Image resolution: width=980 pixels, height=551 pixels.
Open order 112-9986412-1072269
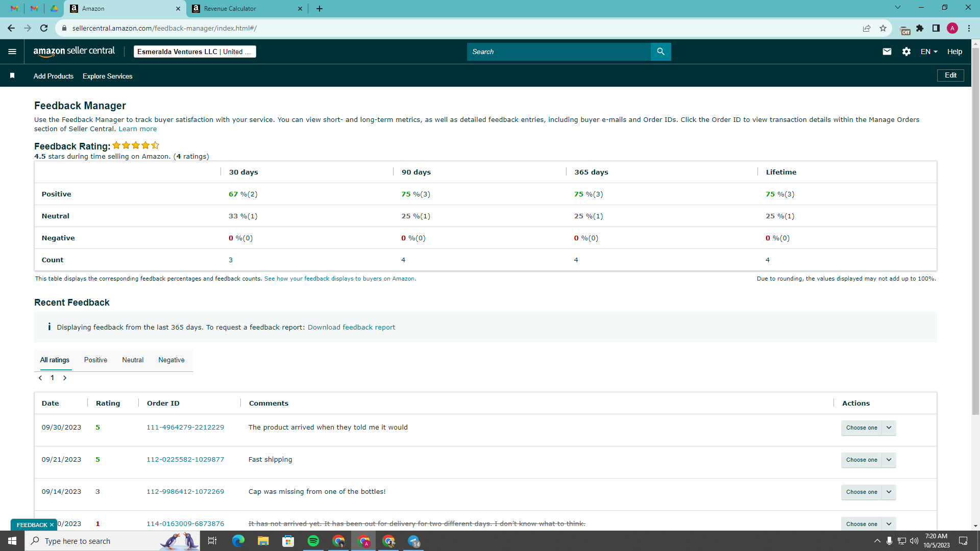(x=185, y=492)
